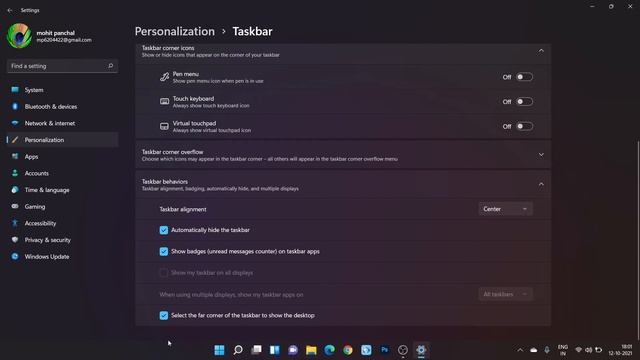Open Accessibility settings category
The width and height of the screenshot is (640, 360).
point(62,223)
